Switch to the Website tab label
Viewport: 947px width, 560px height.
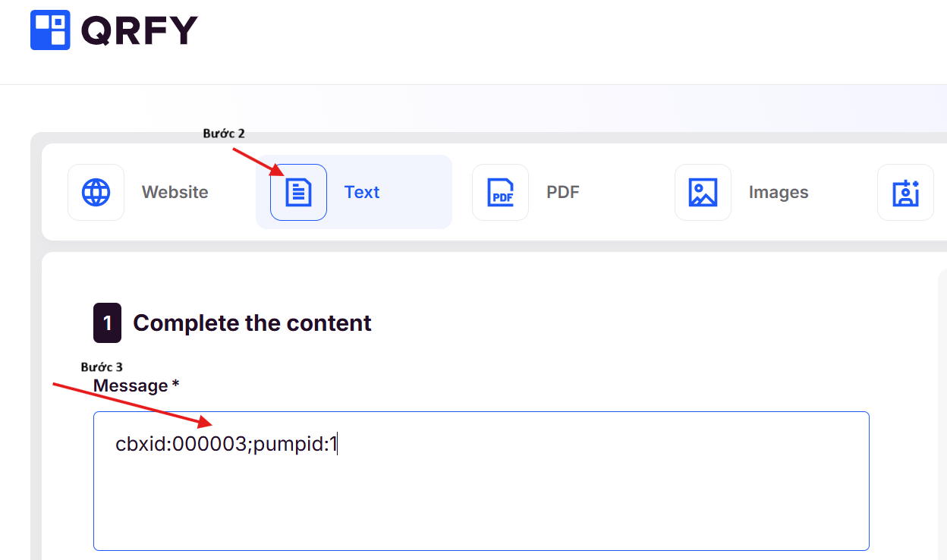175,193
